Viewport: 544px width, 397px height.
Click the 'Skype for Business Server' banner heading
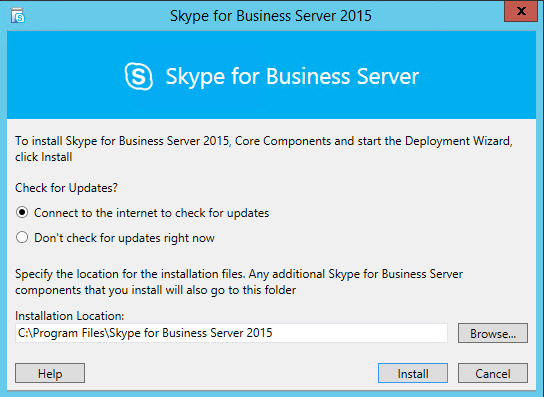[292, 76]
